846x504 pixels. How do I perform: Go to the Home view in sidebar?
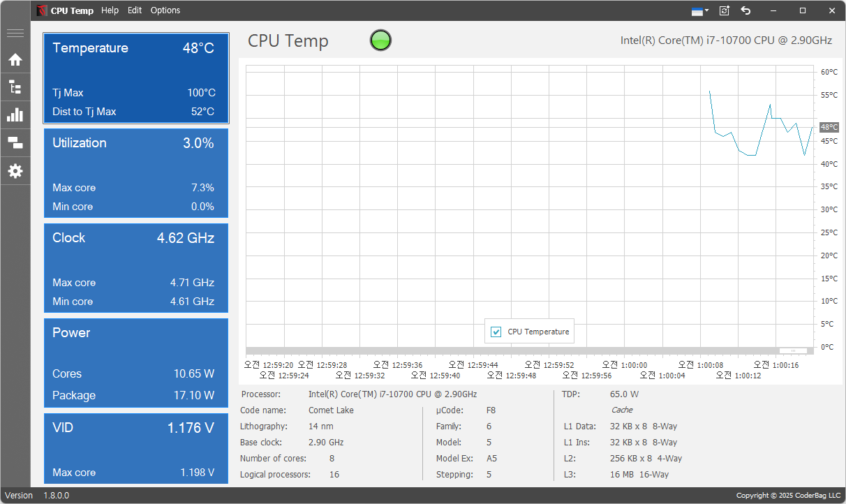pos(15,60)
